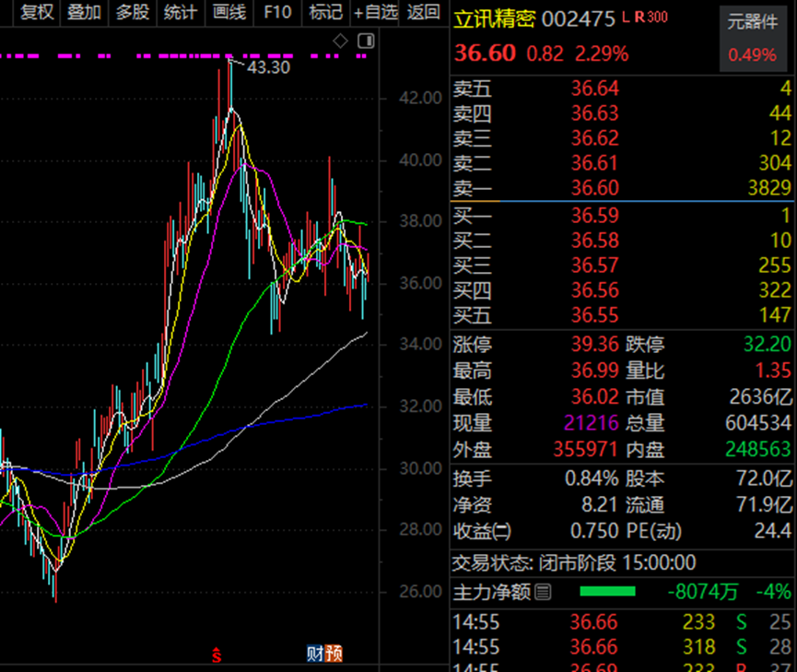Open the F10 company info

point(277,12)
